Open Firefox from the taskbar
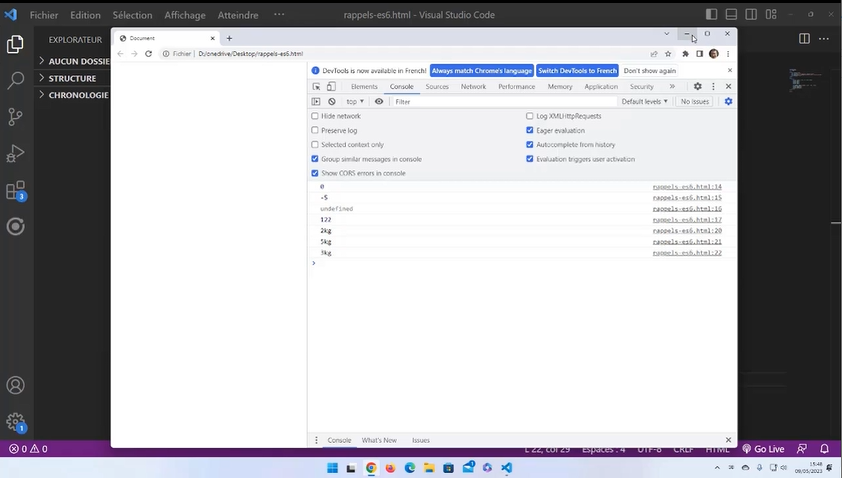 tap(390, 468)
